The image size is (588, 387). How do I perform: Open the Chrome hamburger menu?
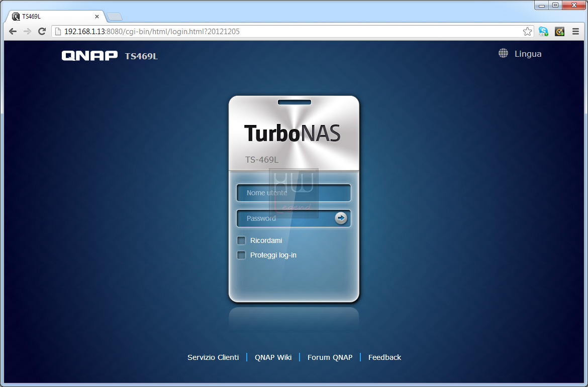click(575, 32)
